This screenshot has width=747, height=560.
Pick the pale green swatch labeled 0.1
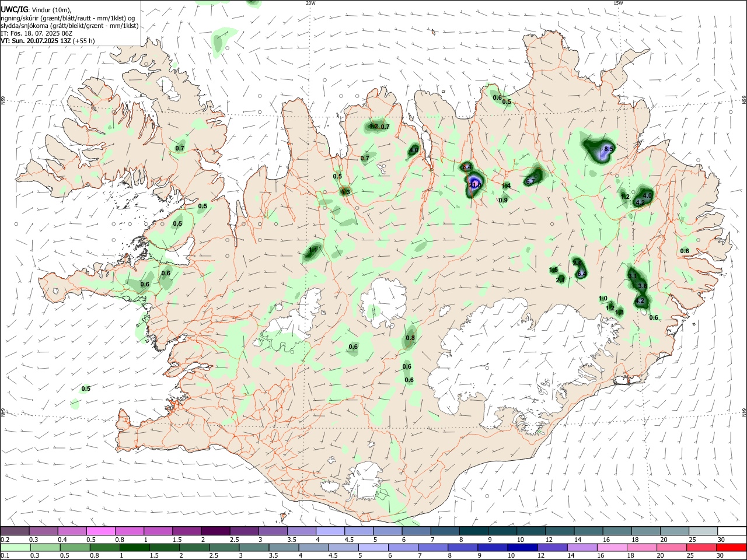(16, 547)
